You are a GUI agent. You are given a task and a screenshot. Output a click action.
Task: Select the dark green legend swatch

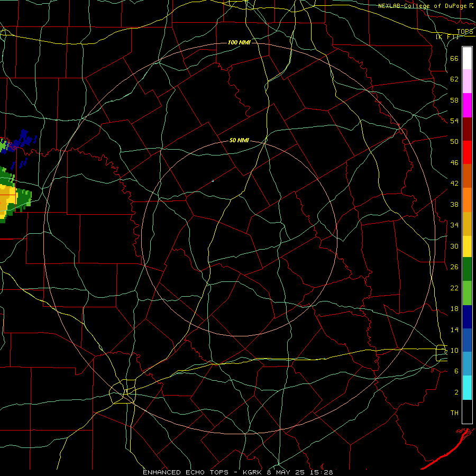pos(467,269)
